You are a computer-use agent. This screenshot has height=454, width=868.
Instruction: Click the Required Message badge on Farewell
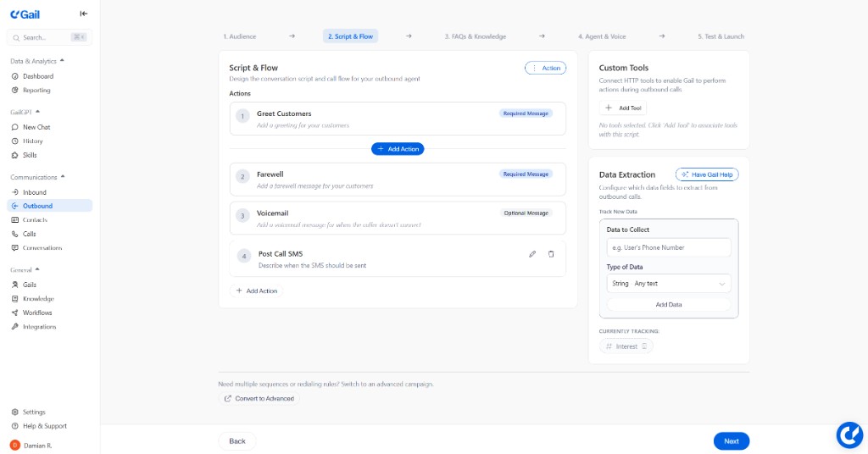coord(526,174)
